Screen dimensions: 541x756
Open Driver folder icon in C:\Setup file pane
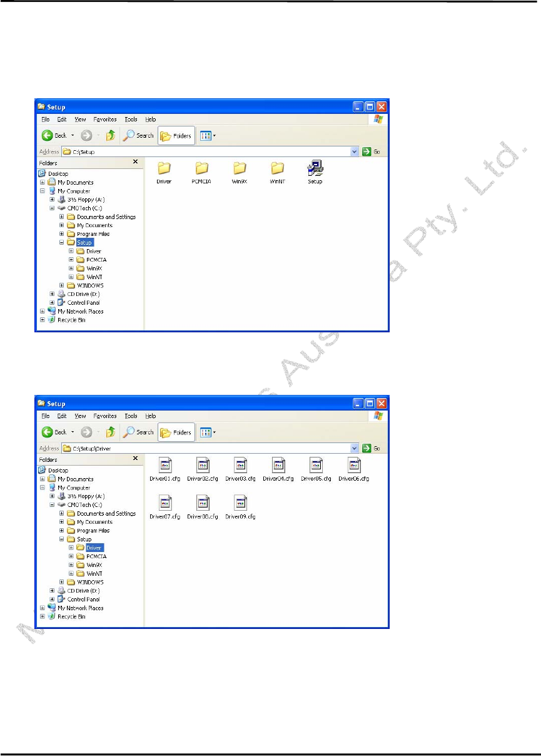(164, 168)
